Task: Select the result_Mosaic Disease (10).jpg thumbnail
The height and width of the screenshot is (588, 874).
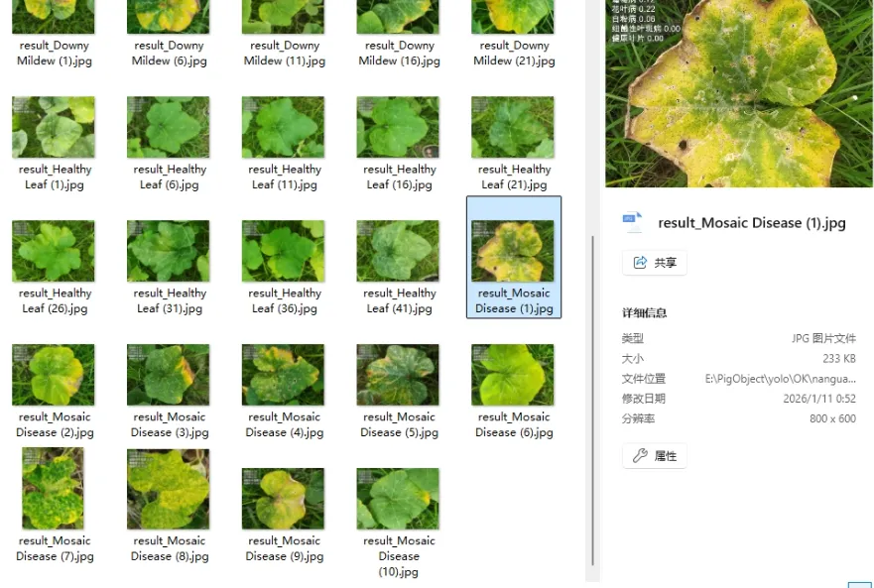Action: click(x=398, y=499)
